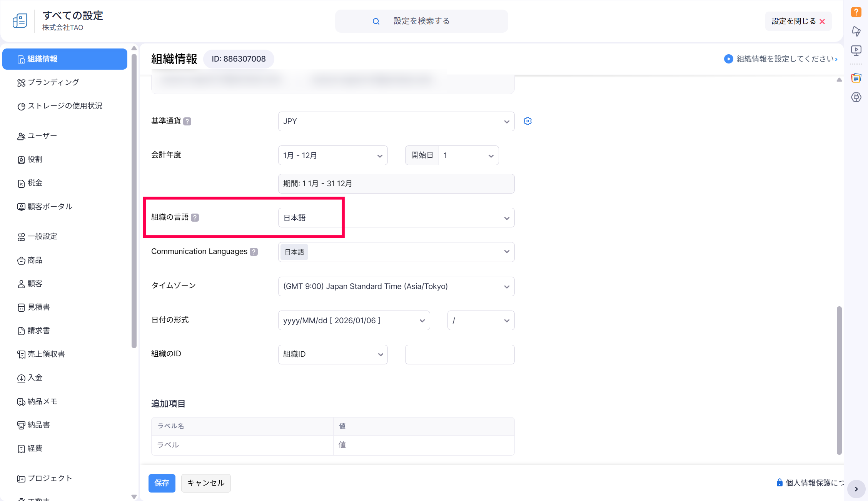Click the settings home icon at top left
Screen dimensions: 868x501
tap(20, 21)
